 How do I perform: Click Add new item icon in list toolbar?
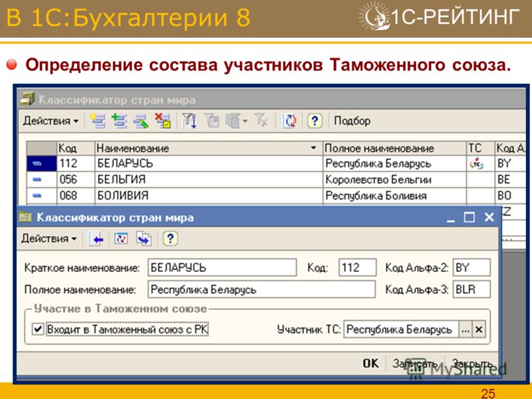click(98, 121)
